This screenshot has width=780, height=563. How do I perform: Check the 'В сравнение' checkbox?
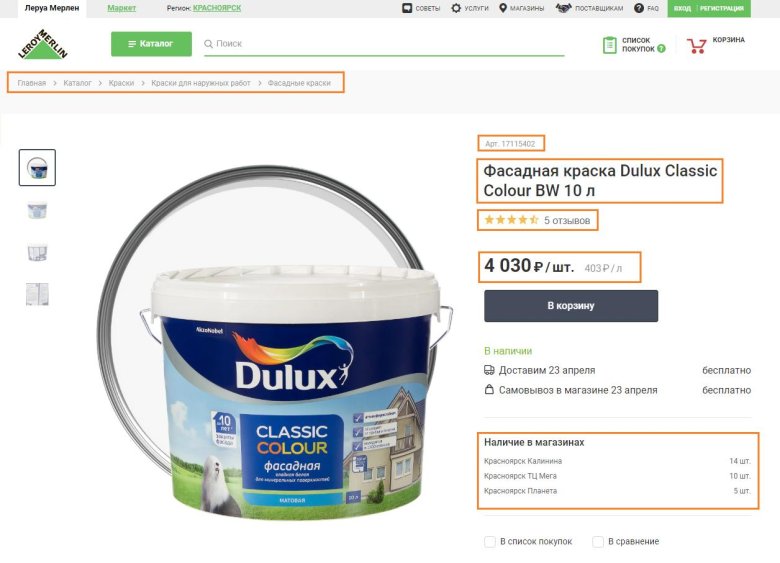click(598, 542)
